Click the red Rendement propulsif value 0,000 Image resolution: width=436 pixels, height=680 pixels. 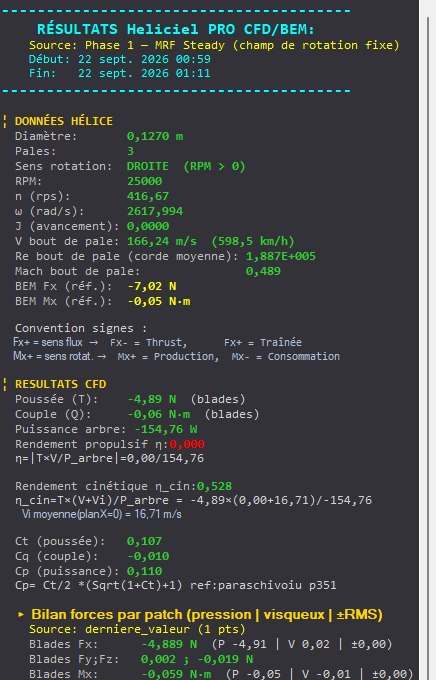(187, 444)
